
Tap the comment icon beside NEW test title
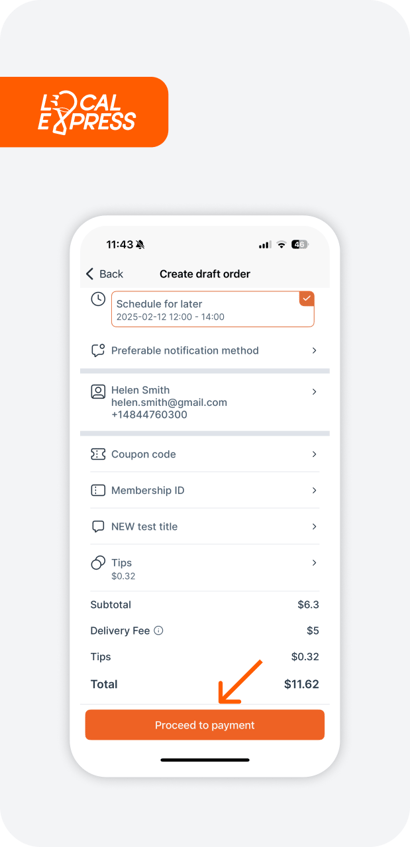(x=98, y=527)
